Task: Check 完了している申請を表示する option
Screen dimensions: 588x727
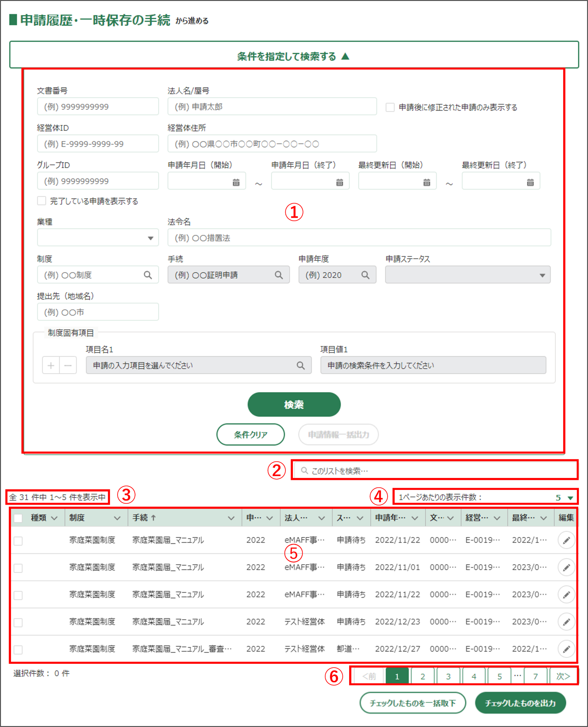Action: coord(42,201)
